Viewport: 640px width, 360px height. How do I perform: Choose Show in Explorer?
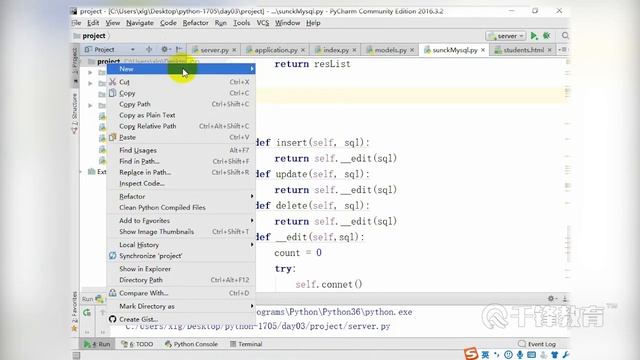[181, 269]
